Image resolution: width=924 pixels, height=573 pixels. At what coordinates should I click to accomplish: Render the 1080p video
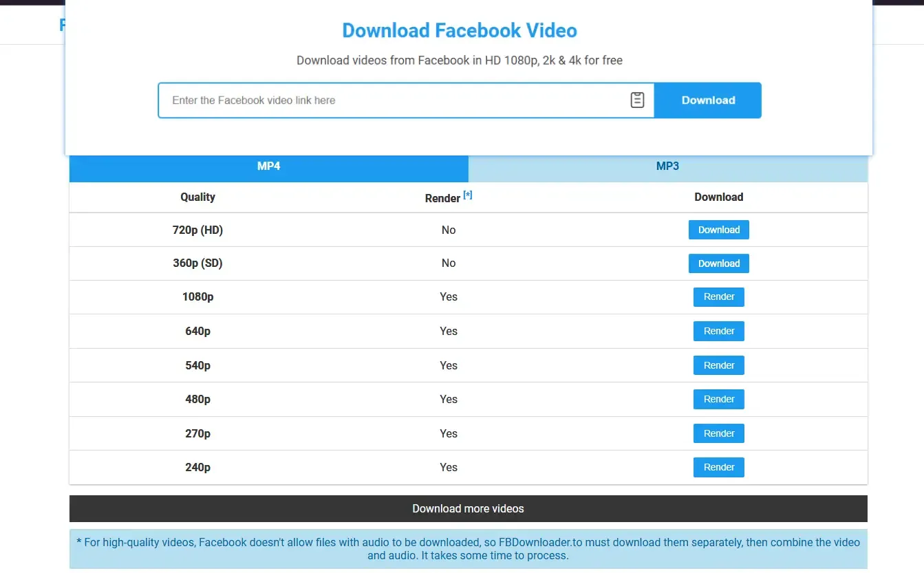[x=718, y=296]
